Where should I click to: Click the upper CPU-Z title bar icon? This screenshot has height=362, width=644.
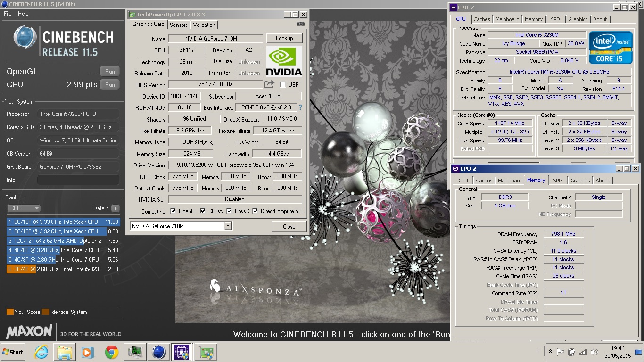454,7
